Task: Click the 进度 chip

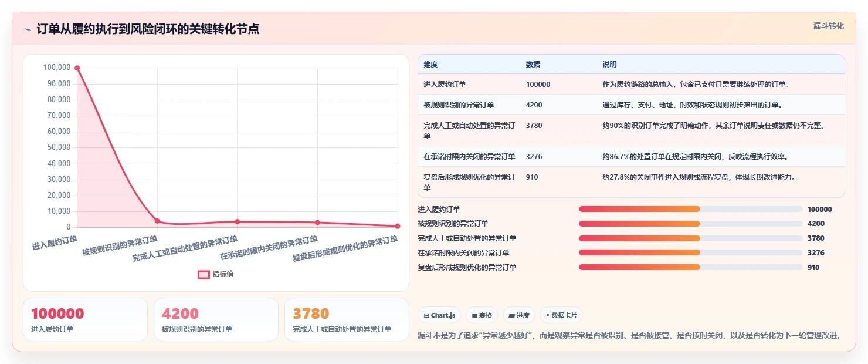Action: (519, 315)
